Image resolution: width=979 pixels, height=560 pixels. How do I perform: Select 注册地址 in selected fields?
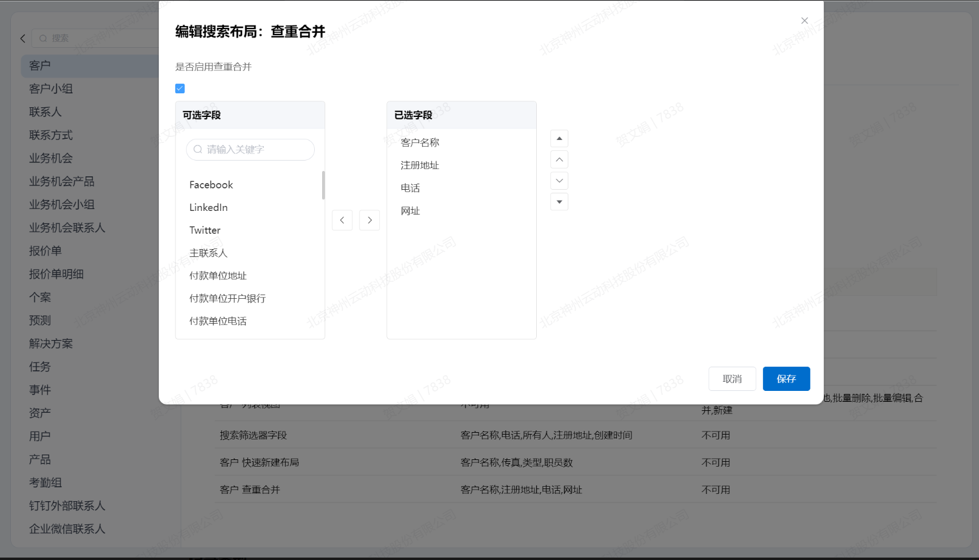click(x=420, y=165)
